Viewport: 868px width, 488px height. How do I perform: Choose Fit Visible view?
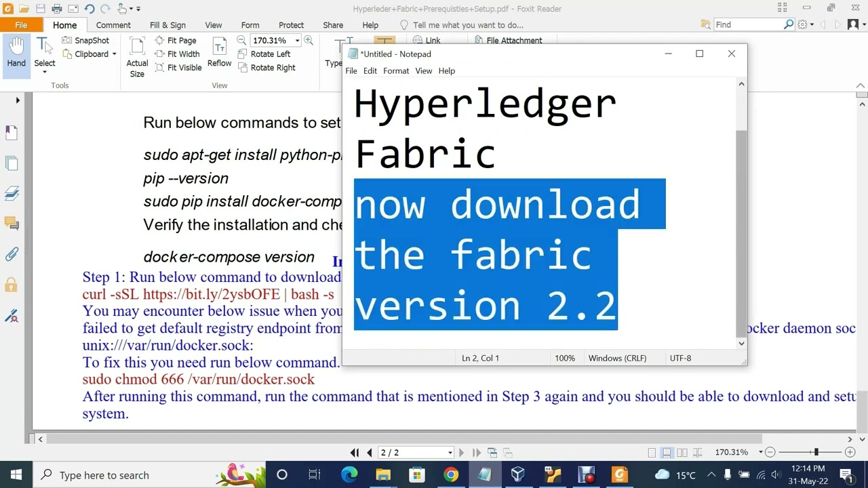coord(178,68)
